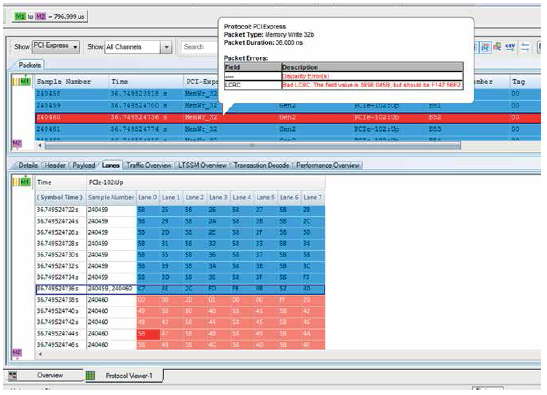547x395 pixels.
Task: Click the packet view mode icon left of the pie chart
Action: point(485,47)
